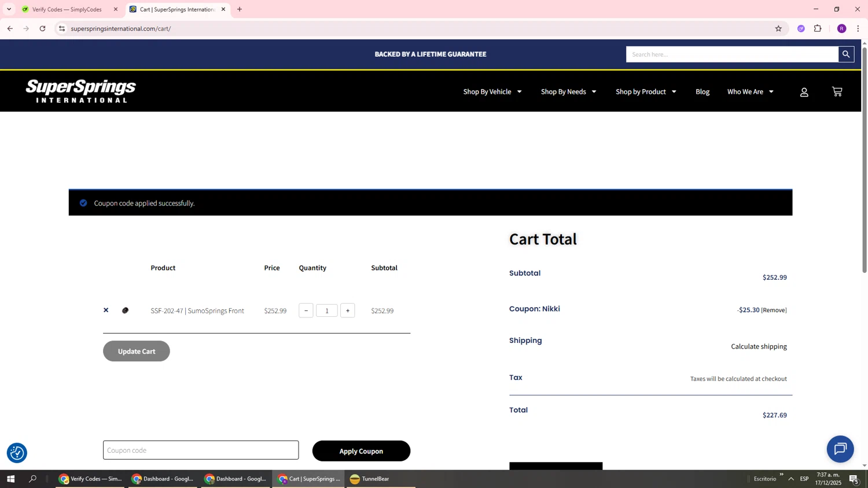Open Cart SuperSprings taskbar window
Image resolution: width=868 pixels, height=488 pixels.
click(309, 479)
